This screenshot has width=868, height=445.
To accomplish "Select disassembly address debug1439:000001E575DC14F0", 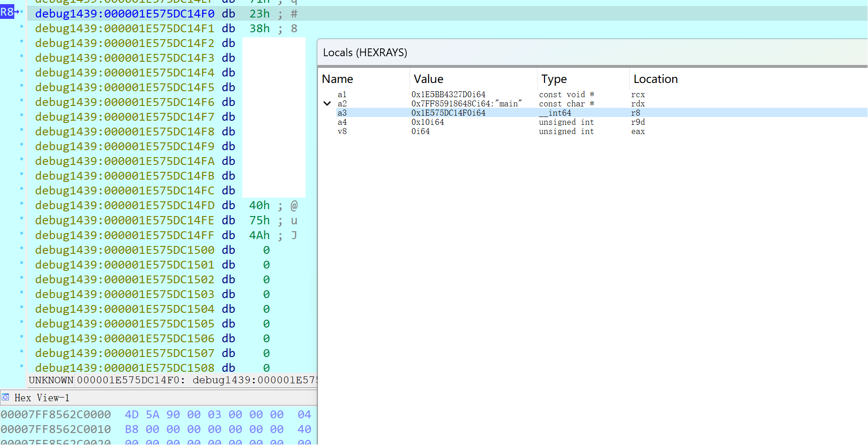I will click(x=125, y=14).
